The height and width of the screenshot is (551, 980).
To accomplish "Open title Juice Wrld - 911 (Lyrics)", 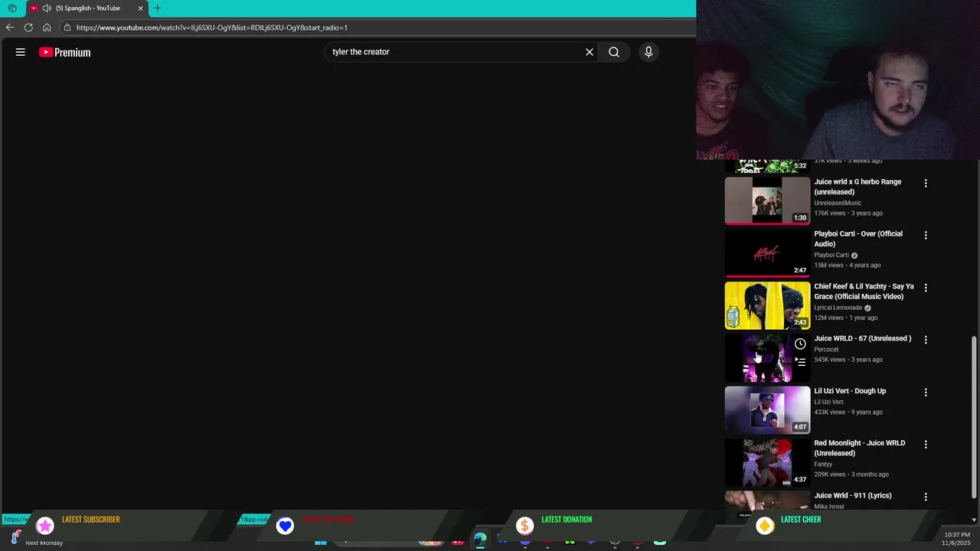I will [852, 495].
